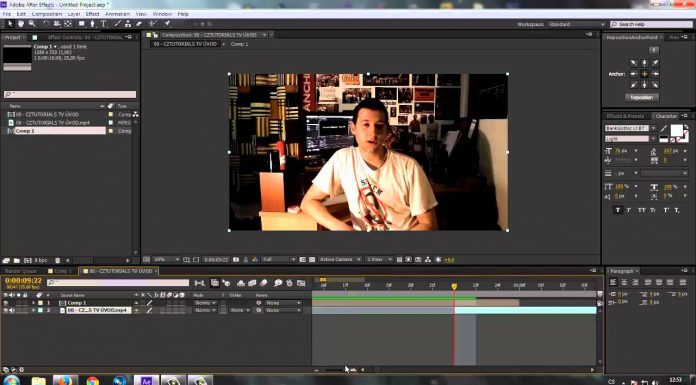Select the Hand tool
Image resolution: width=696 pixels, height=385 pixels.
tap(20, 24)
